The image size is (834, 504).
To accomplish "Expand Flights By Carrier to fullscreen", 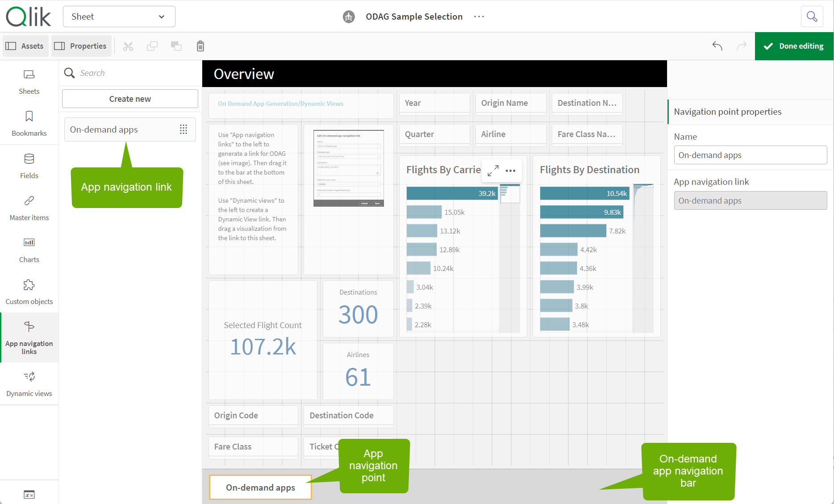I will click(492, 170).
